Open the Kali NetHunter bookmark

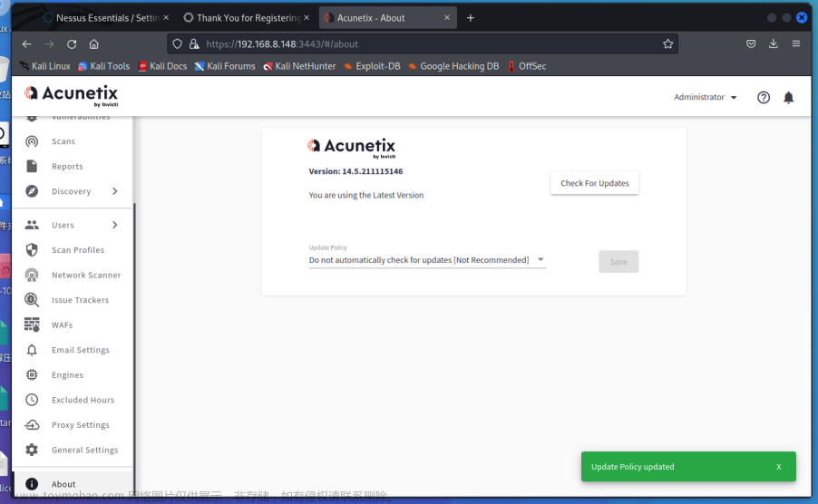tap(300, 66)
